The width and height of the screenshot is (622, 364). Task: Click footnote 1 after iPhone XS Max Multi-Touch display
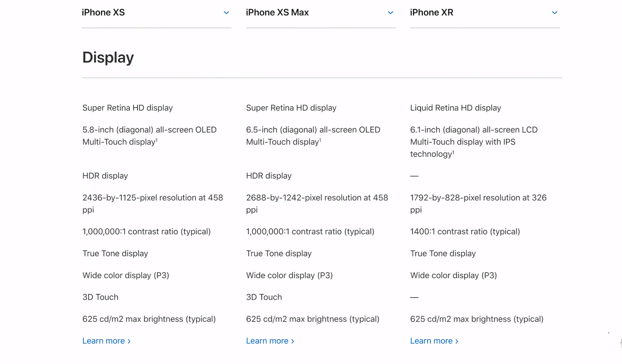click(x=320, y=140)
